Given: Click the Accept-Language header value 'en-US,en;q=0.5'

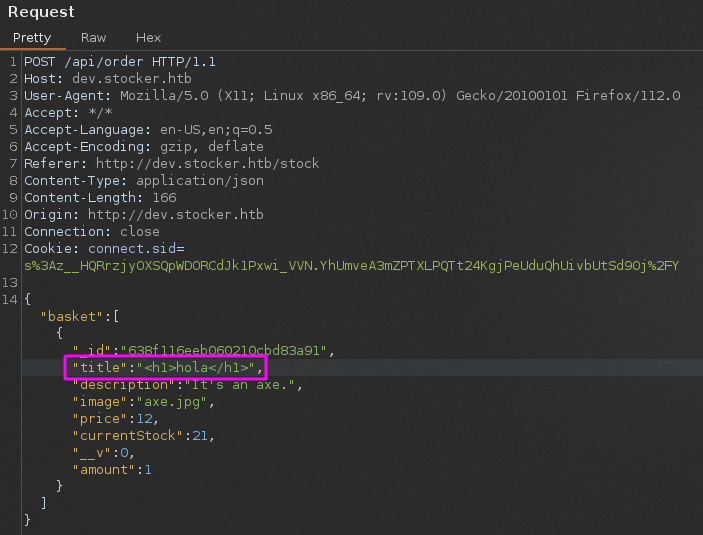Looking at the screenshot, I should point(216,130).
